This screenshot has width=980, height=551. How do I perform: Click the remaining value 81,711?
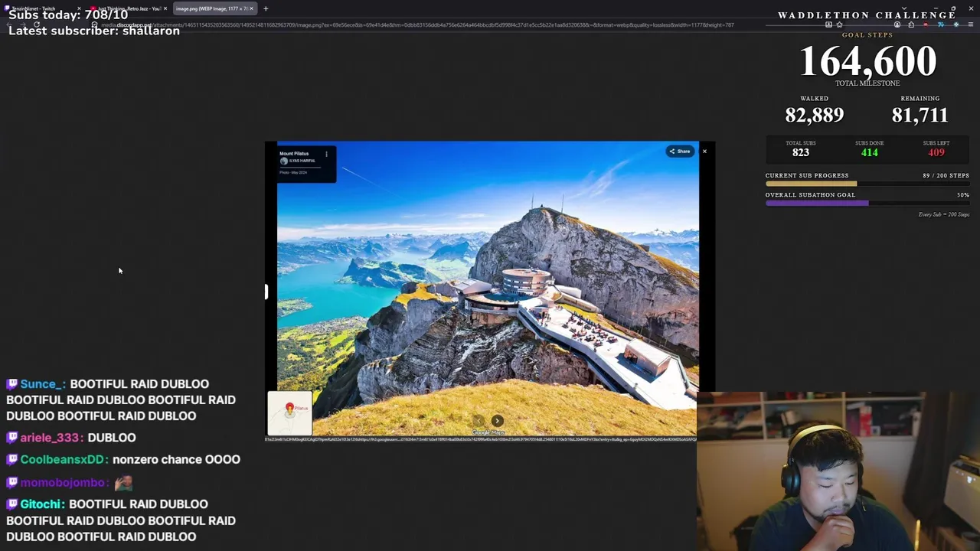(x=920, y=115)
